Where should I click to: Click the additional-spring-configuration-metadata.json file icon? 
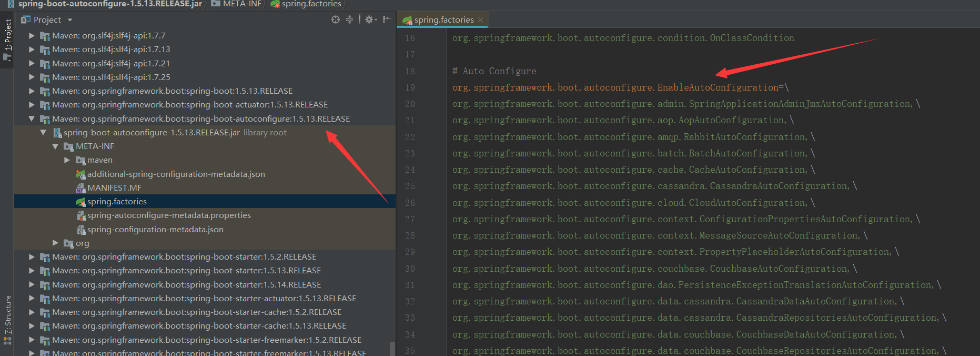(80, 174)
